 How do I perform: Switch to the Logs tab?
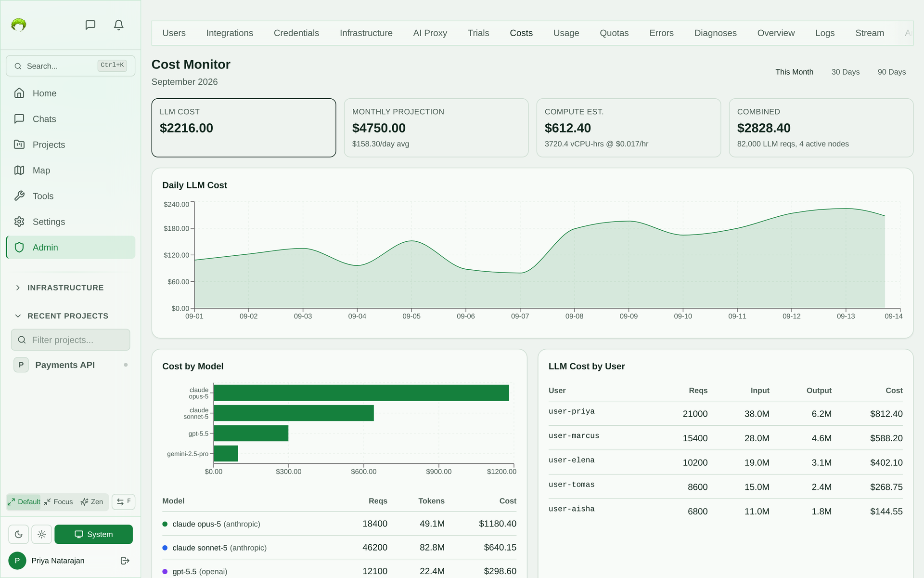pyautogui.click(x=825, y=33)
